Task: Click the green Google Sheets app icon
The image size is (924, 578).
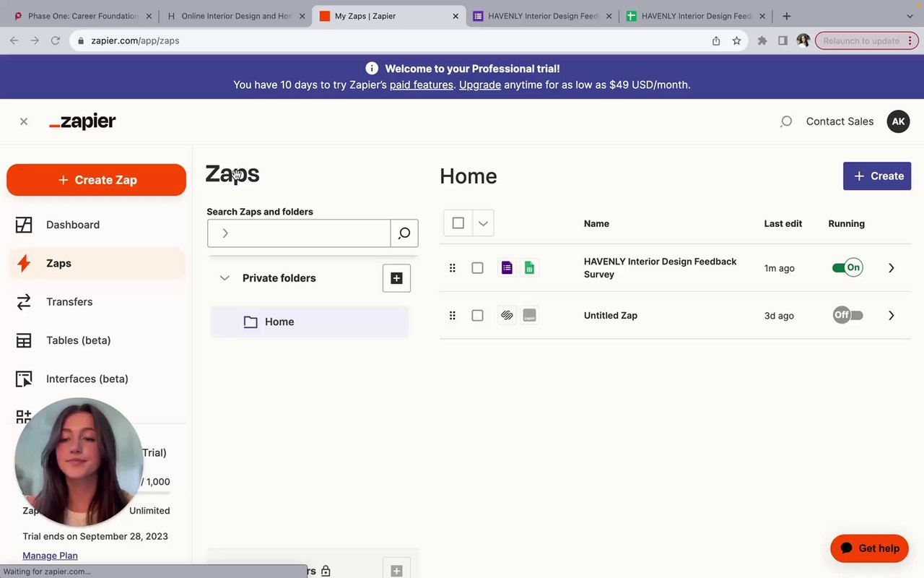Action: [529, 268]
